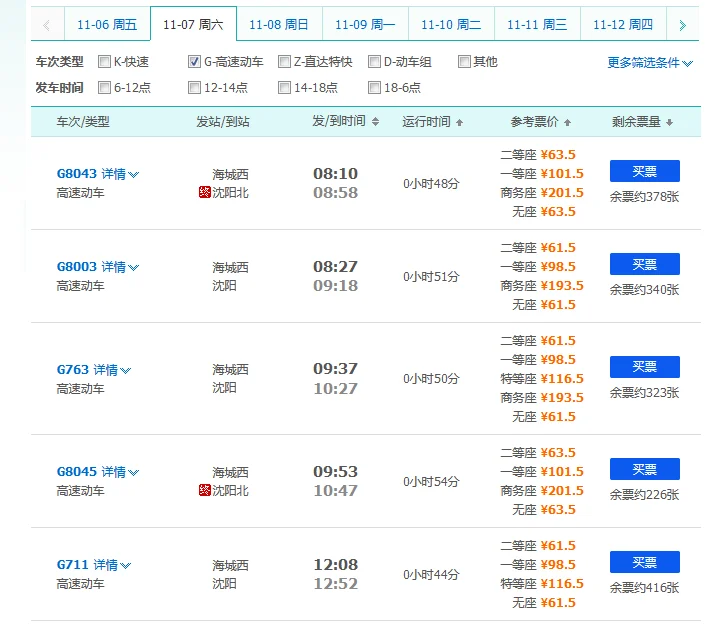Uncheck the G-高速动车 checkbox

pyautogui.click(x=194, y=62)
